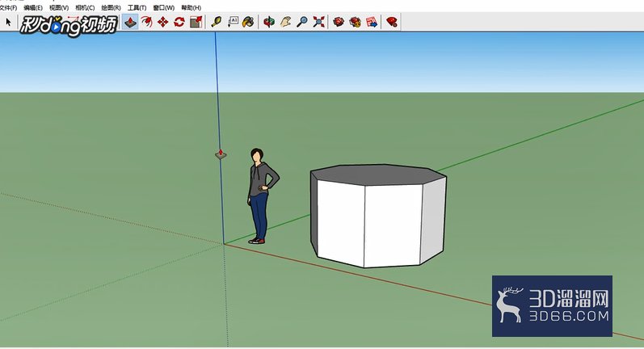Open the 工具(T) menu
Image resolution: width=644 pixels, height=349 pixels.
click(137, 8)
